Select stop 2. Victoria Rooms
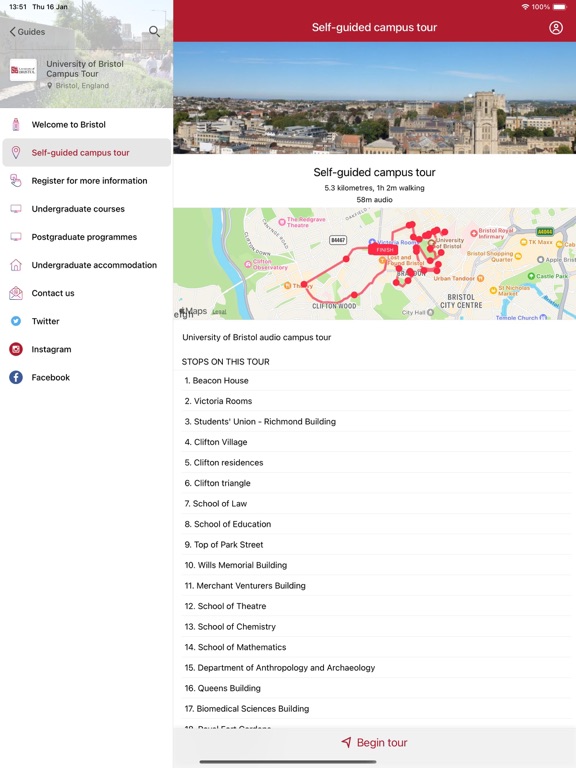Image resolution: width=576 pixels, height=768 pixels. coord(375,401)
